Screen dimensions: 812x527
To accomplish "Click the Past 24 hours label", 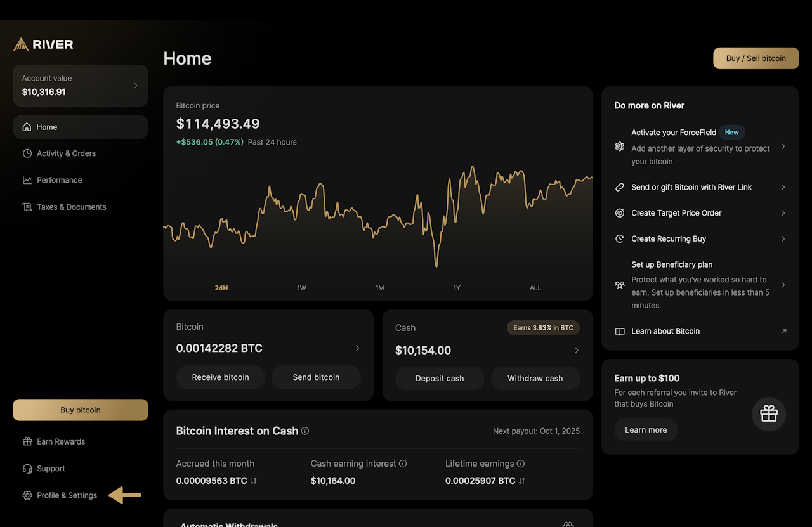I will coord(272,142).
